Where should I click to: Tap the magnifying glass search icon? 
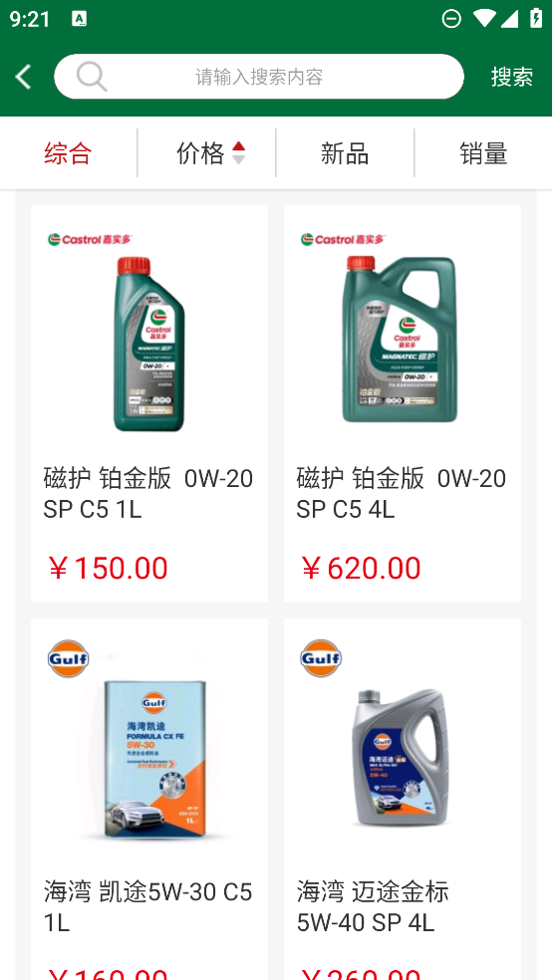click(92, 77)
